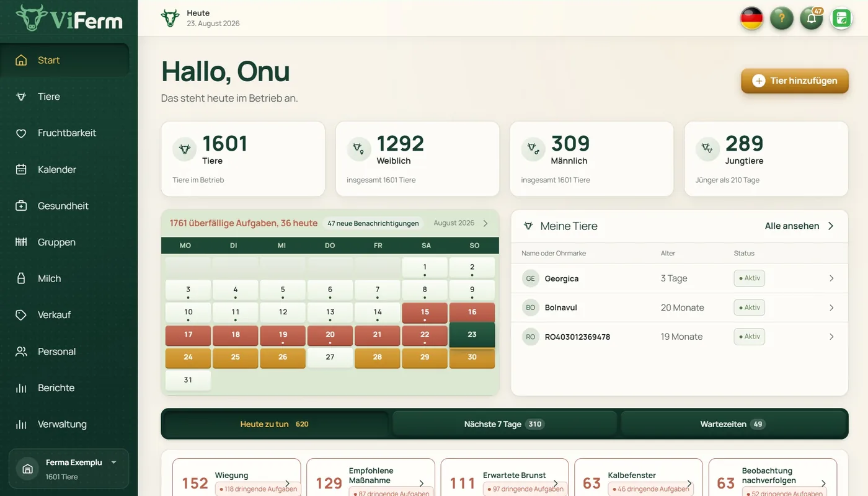Select calendar day 23
This screenshot has width=868, height=496.
(472, 335)
